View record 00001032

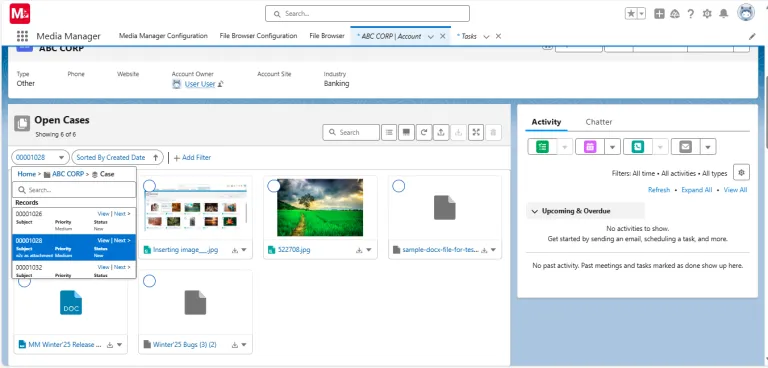103,267
